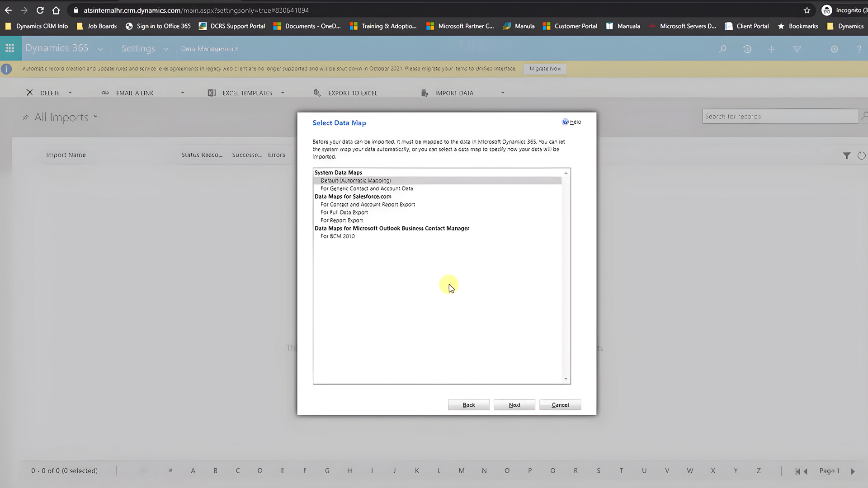Open DCRS Support Portal bookmark

tap(232, 26)
